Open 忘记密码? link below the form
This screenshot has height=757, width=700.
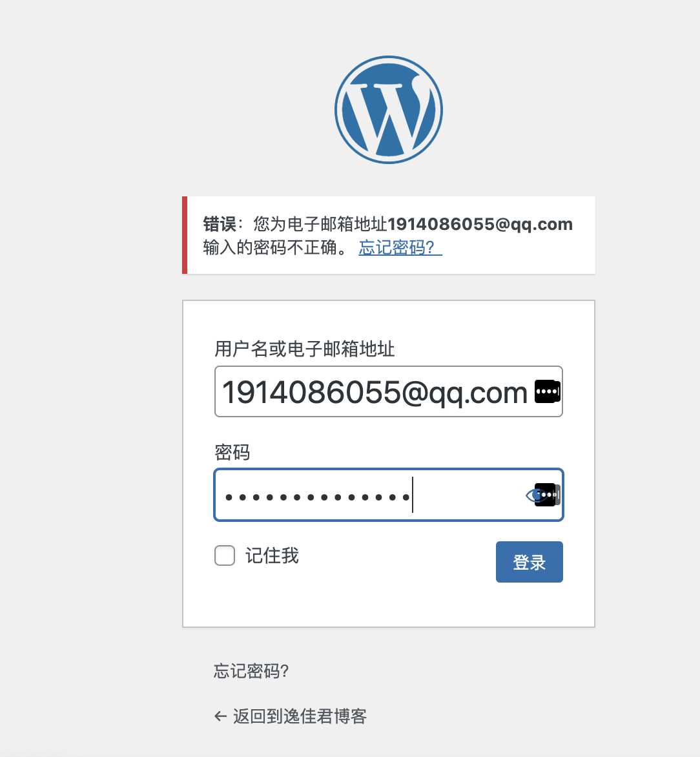pos(251,671)
